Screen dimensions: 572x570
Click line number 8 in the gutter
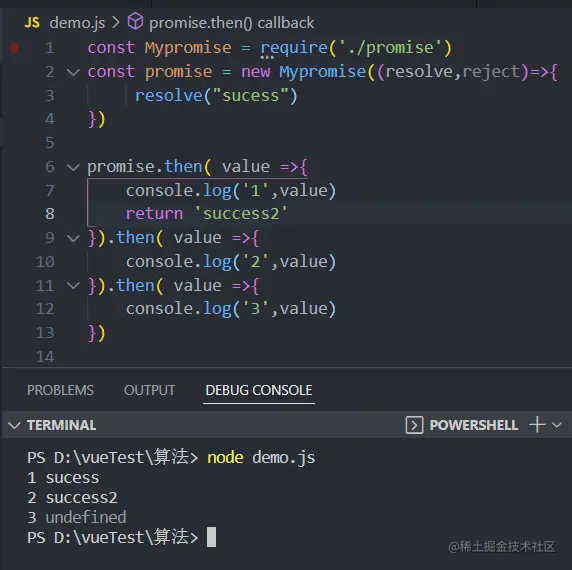pyautogui.click(x=50, y=214)
